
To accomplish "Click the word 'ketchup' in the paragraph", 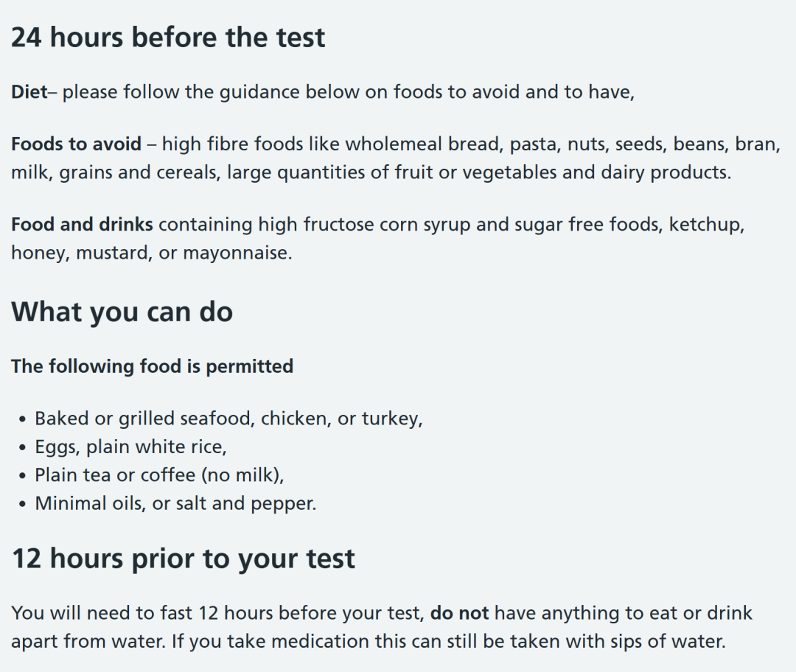I will click(x=706, y=224).
